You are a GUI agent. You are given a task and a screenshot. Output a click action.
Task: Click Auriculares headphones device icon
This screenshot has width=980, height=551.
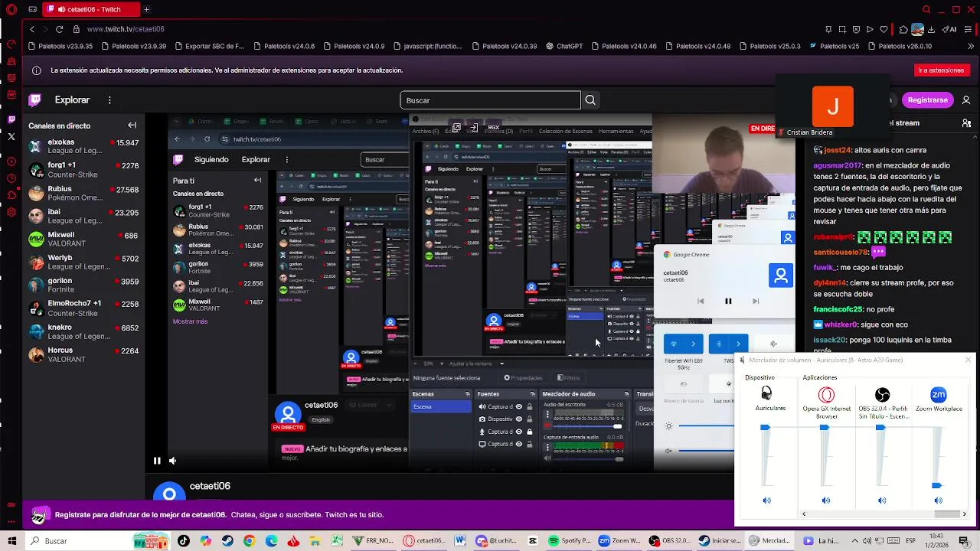click(766, 394)
